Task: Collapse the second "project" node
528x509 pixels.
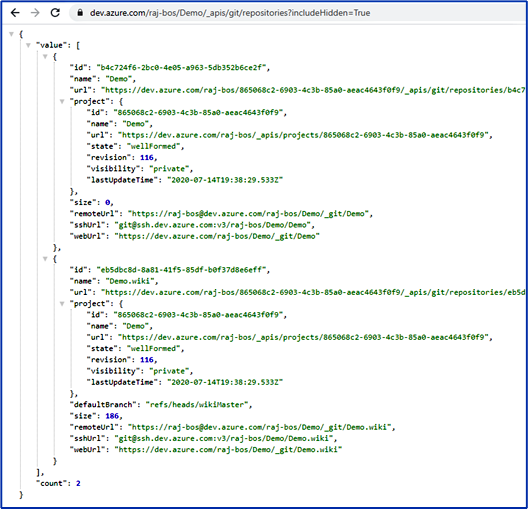Action: (x=62, y=303)
